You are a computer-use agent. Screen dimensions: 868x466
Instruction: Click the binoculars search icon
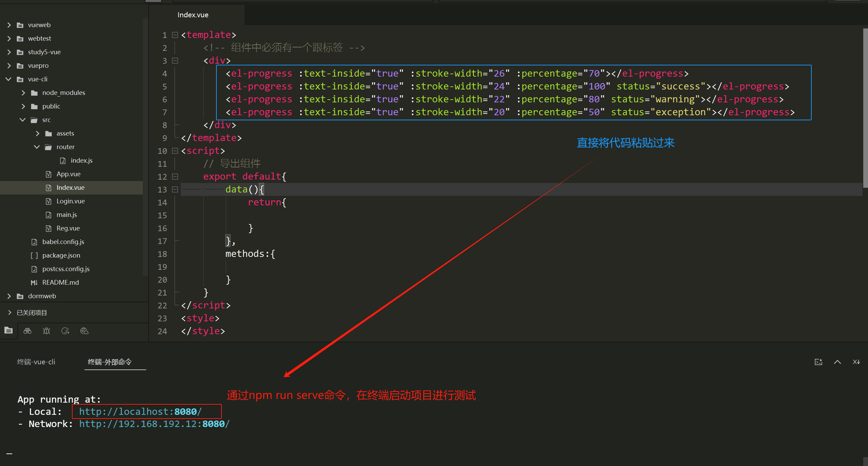click(27, 331)
